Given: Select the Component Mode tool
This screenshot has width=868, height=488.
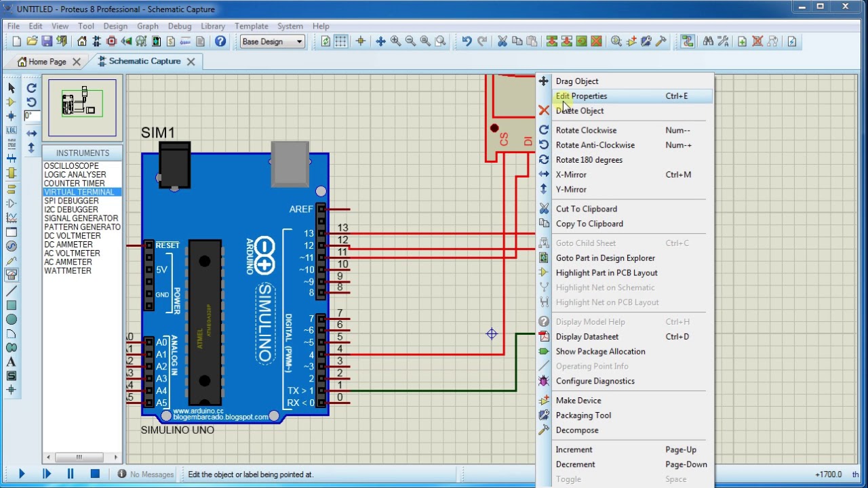Looking at the screenshot, I should 11,102.
